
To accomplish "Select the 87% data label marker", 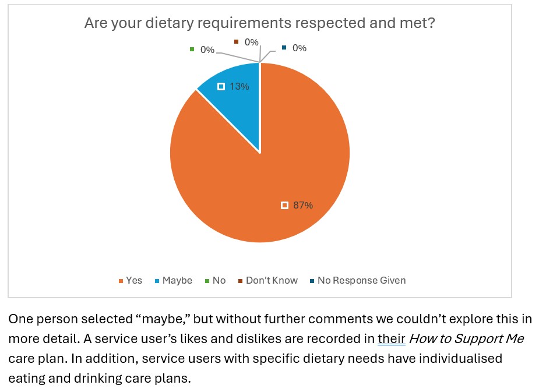I will click(284, 205).
